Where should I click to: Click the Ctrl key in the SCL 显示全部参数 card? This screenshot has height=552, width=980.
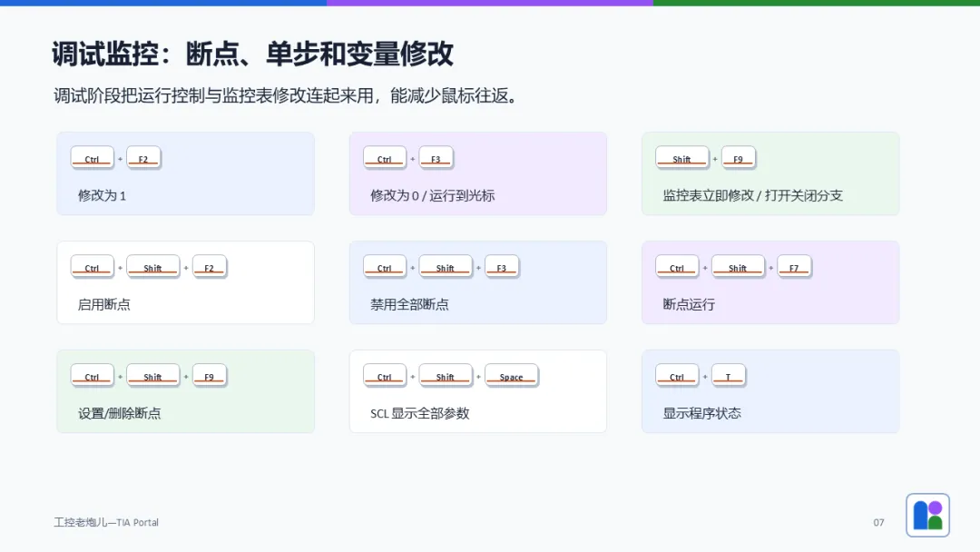point(385,376)
